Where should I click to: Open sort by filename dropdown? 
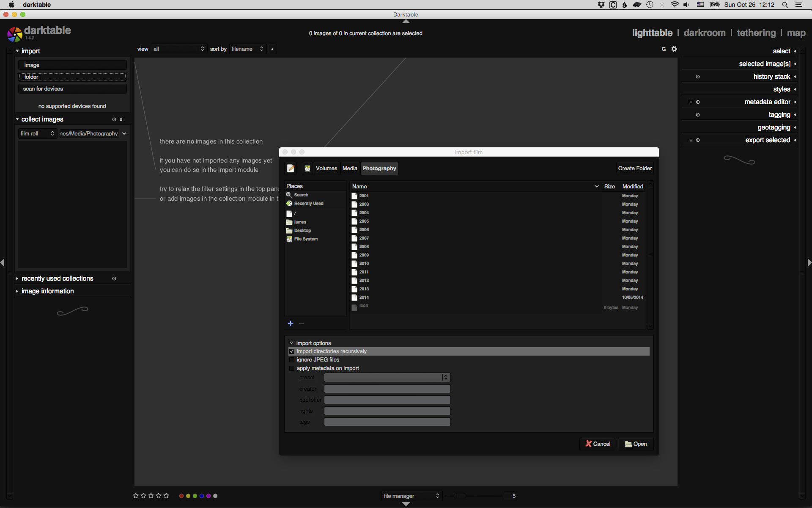[247, 49]
